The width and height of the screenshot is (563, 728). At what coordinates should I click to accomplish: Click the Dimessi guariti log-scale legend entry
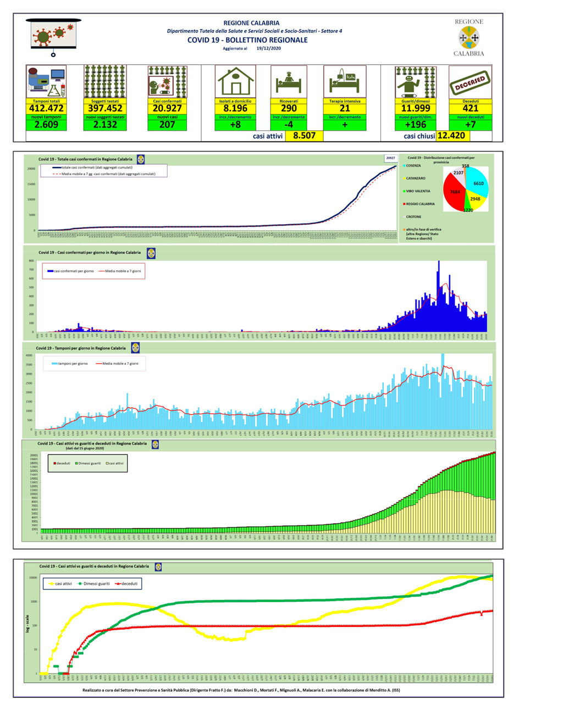point(94,583)
